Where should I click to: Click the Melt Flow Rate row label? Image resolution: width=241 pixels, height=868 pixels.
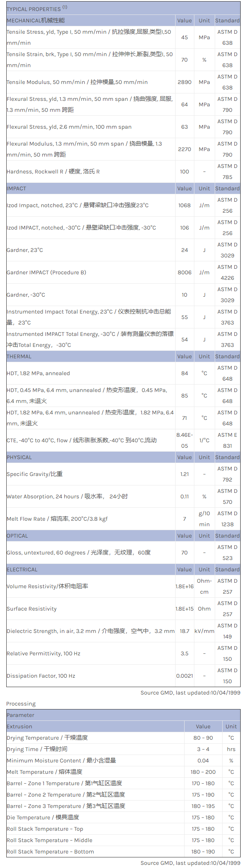tap(57, 519)
